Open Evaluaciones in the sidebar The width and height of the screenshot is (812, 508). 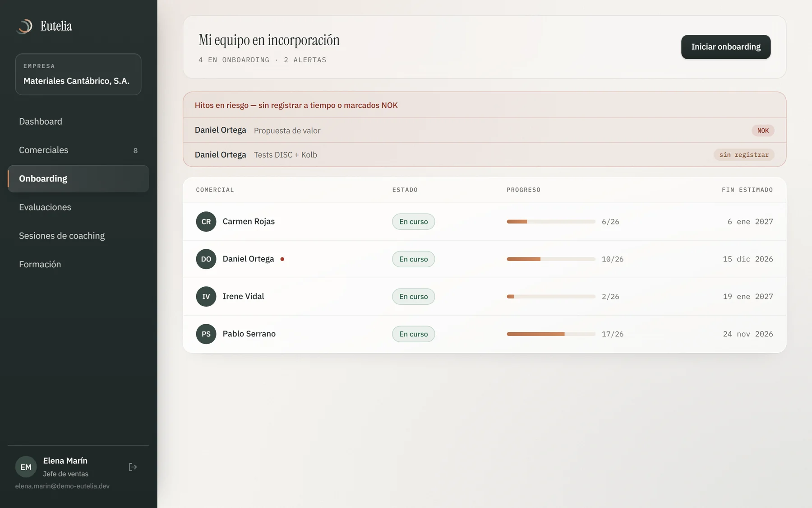pos(78,207)
